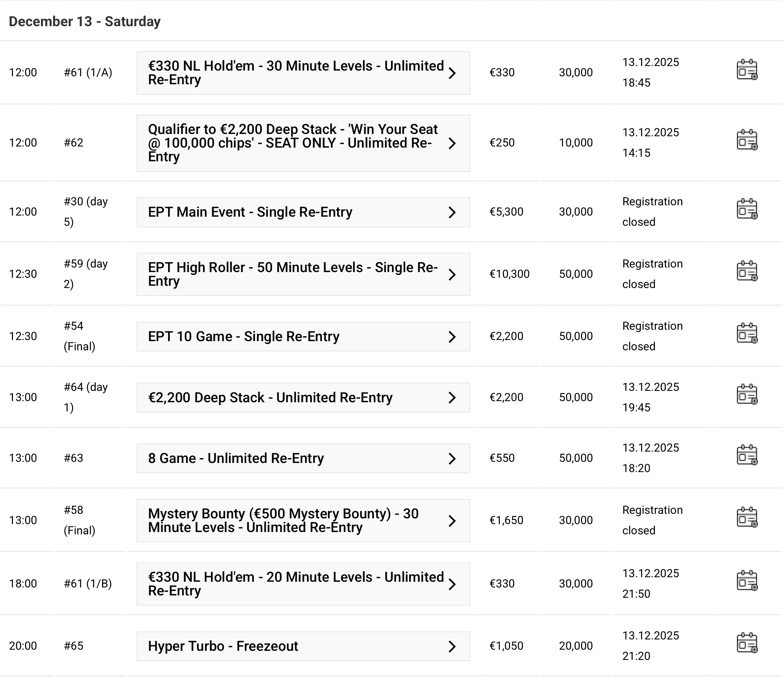The image size is (784, 677).
Task: Add Mystery Bounty event to calendar
Action: click(746, 518)
